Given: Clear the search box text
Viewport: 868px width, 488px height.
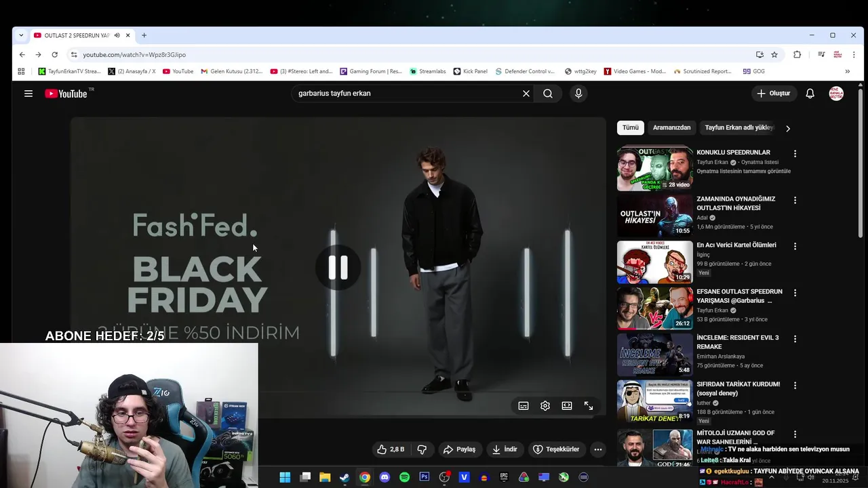Looking at the screenshot, I should pos(526,94).
